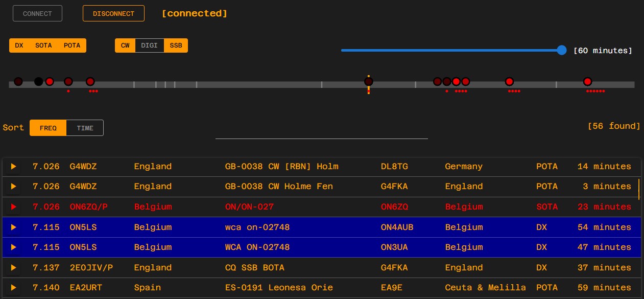Click spotter callsign DL8TG
The width and height of the screenshot is (644, 299).
pyautogui.click(x=395, y=167)
